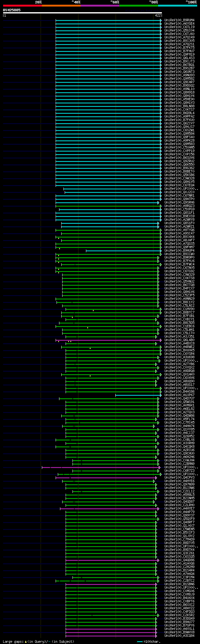Open hit UniRef100_A7QI49
The width and height of the screenshot is (200, 644).
[x=179, y=38]
